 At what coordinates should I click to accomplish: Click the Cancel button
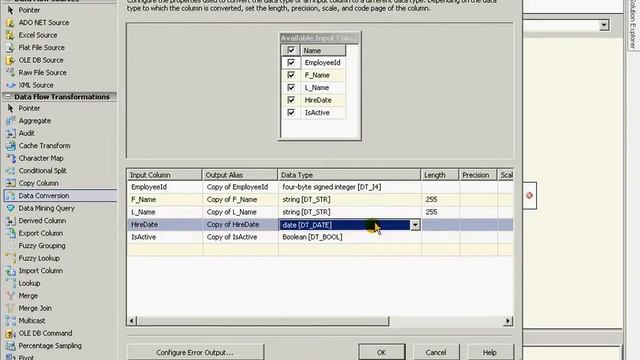coord(436,352)
